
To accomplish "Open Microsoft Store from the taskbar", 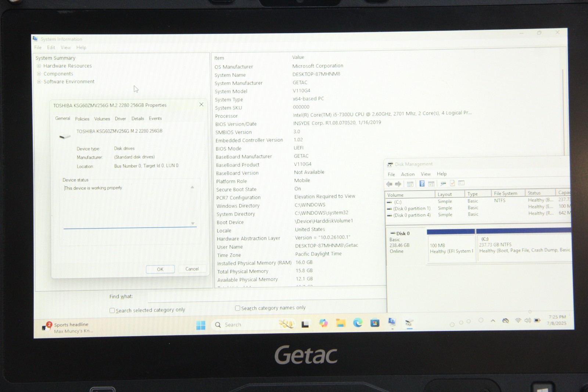I will tap(375, 323).
